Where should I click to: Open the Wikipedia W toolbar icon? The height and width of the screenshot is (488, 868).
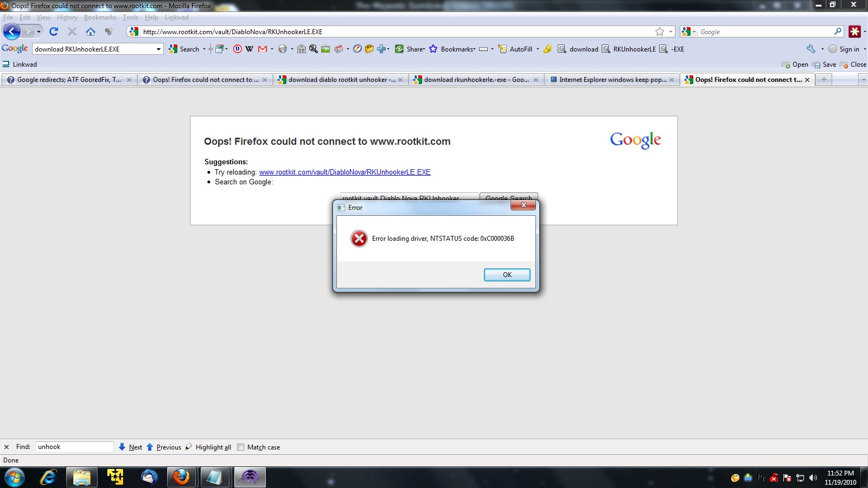[250, 49]
